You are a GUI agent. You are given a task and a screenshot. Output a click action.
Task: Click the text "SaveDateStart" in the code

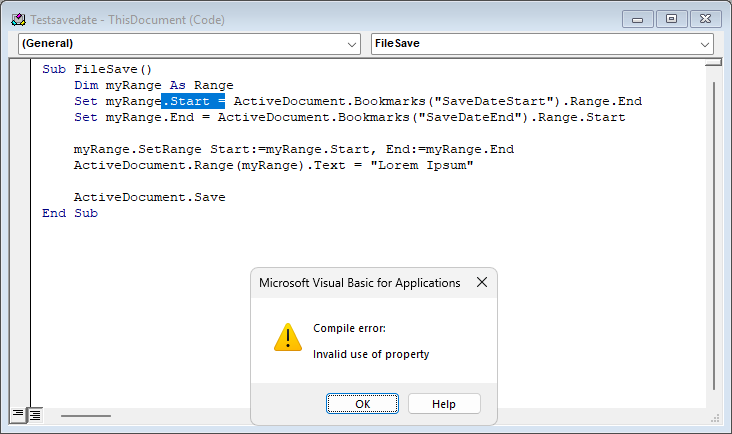point(494,101)
